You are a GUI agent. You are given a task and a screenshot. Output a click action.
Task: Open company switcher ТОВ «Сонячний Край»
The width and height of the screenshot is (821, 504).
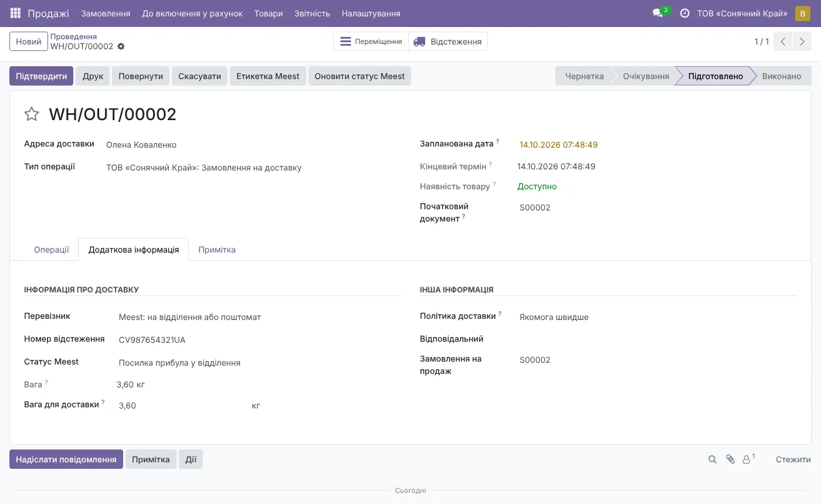click(742, 13)
